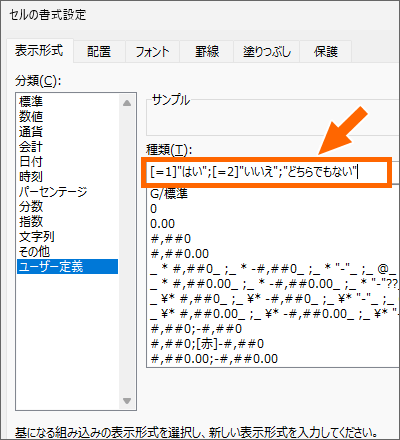Open the 配置 tab
This screenshot has height=440, width=400.
click(x=99, y=52)
